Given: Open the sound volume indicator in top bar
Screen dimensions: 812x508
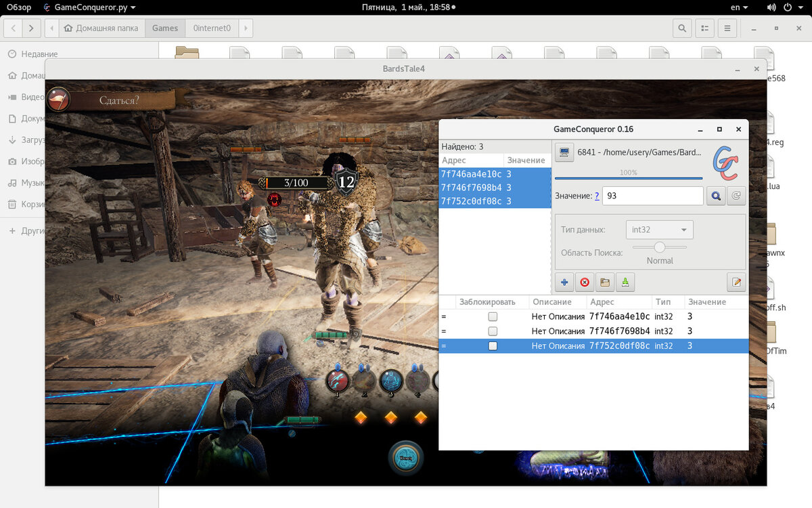Looking at the screenshot, I should point(771,7).
